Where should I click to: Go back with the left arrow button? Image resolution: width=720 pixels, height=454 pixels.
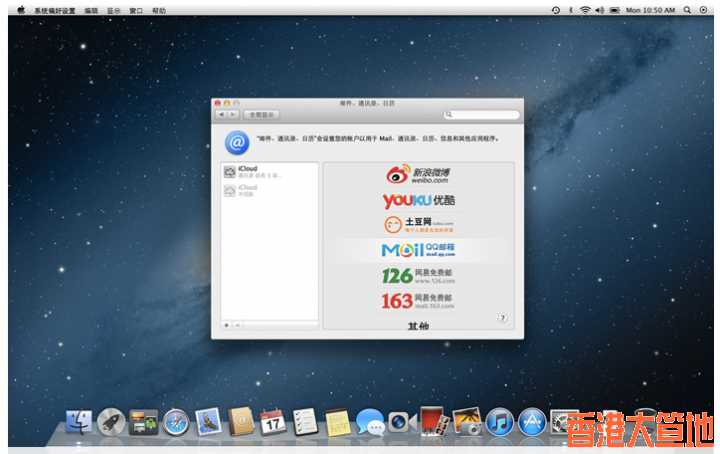coord(222,114)
